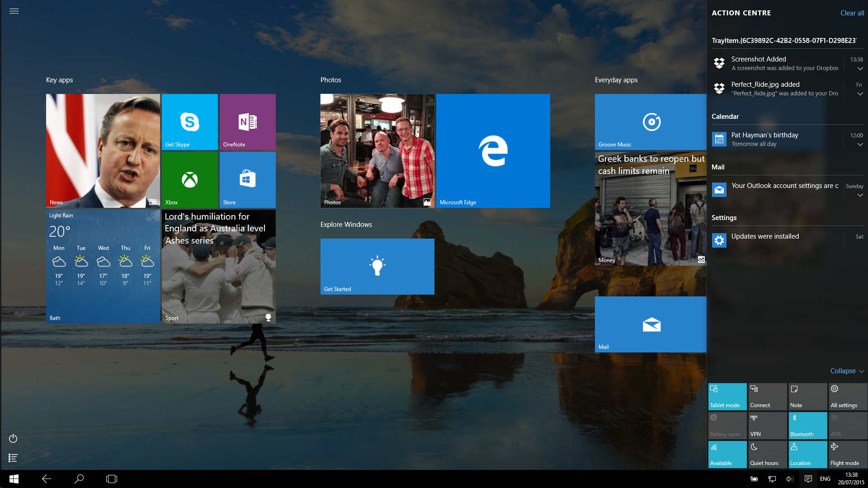Viewport: 868px width, 488px height.
Task: Click ENG language indicator
Action: [825, 479]
